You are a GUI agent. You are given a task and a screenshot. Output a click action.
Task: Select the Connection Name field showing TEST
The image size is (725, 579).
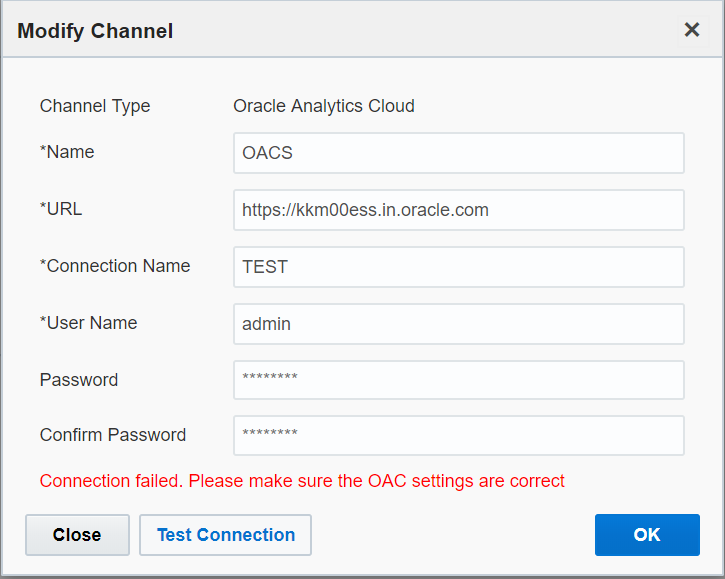click(458, 267)
